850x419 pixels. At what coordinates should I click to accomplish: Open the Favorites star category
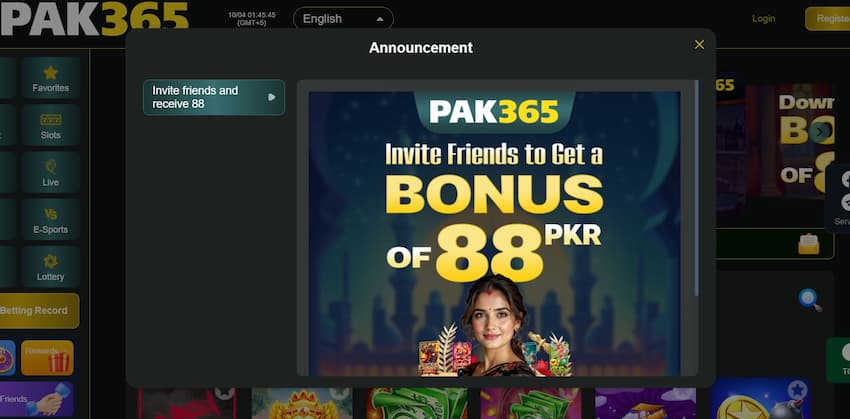tap(50, 78)
